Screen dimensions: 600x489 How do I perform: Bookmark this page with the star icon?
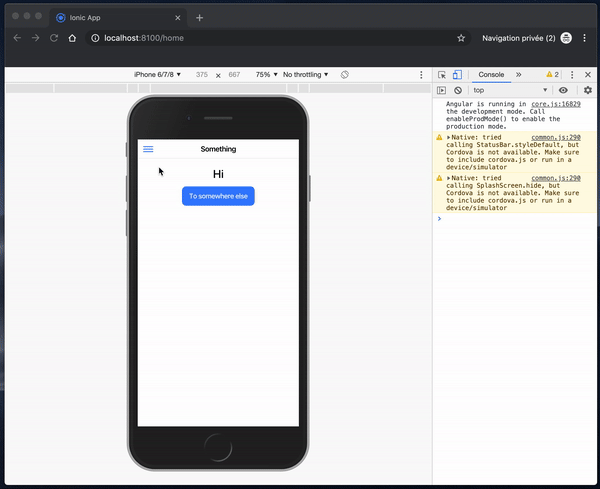pos(461,38)
